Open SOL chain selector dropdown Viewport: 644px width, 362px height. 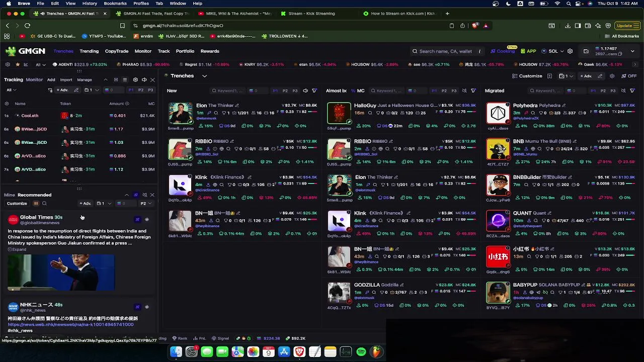553,51
